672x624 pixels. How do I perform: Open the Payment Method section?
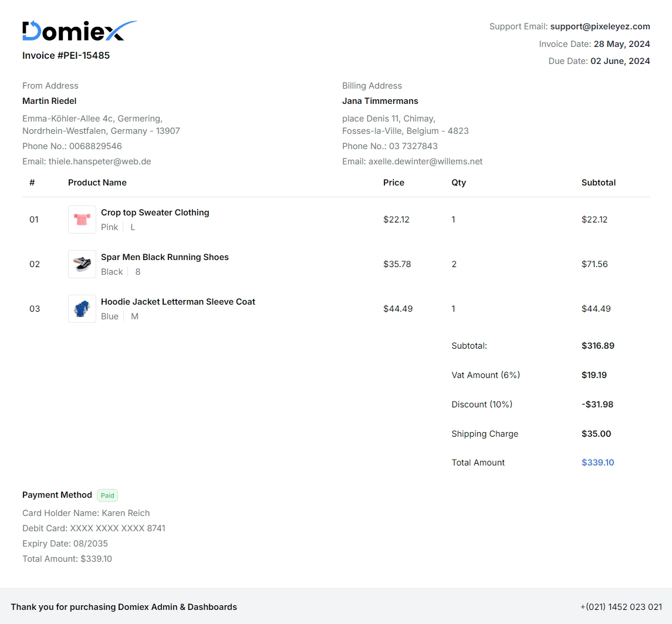tap(57, 495)
